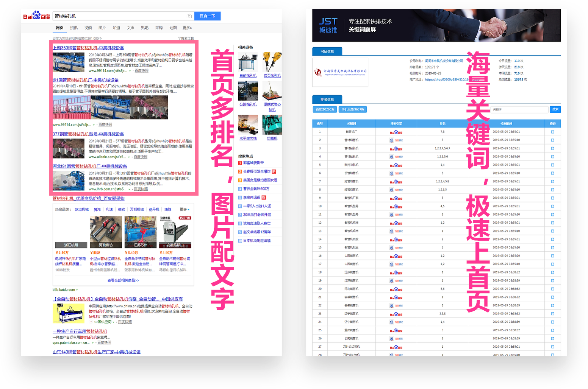
Task: Open view icon for ranking row 20
Action: [552, 289]
